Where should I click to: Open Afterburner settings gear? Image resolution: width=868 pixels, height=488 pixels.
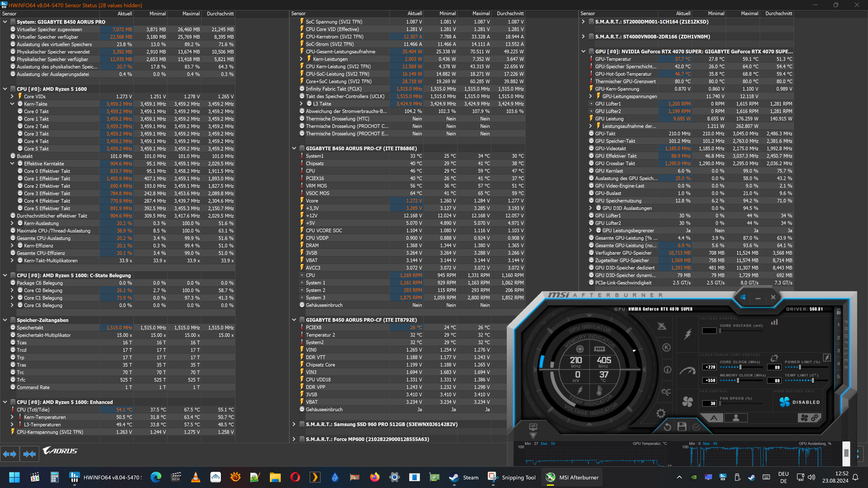click(x=660, y=413)
